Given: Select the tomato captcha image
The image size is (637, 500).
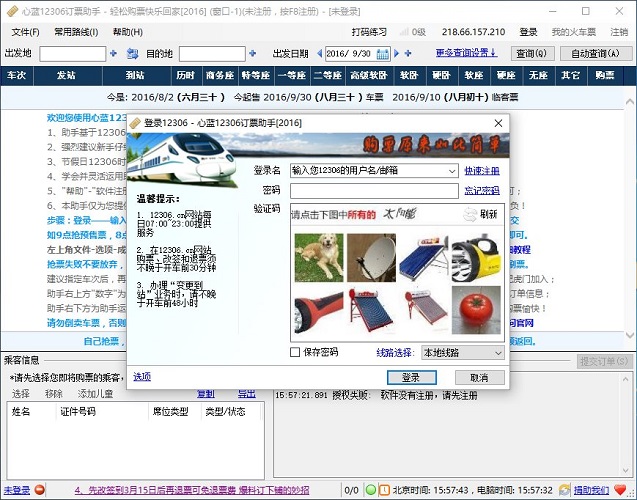Looking at the screenshot, I should 476,310.
